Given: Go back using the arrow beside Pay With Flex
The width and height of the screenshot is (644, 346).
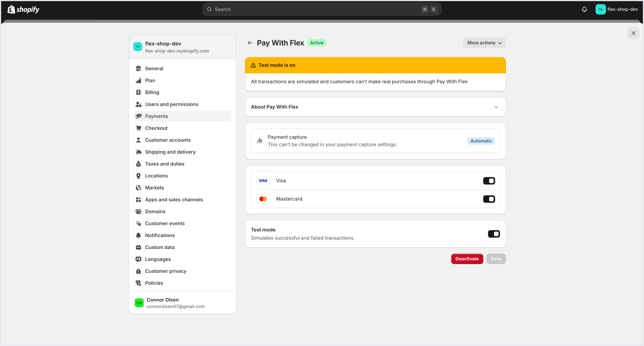Looking at the screenshot, I should point(250,43).
